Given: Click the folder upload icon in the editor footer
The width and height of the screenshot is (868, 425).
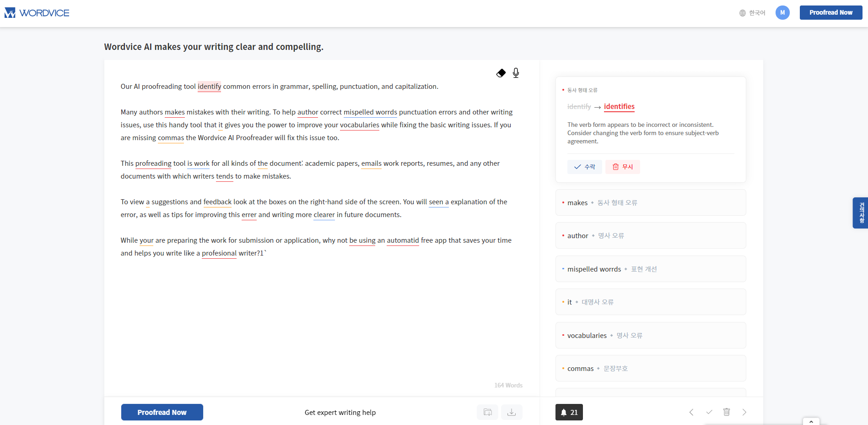Looking at the screenshot, I should pyautogui.click(x=488, y=412).
